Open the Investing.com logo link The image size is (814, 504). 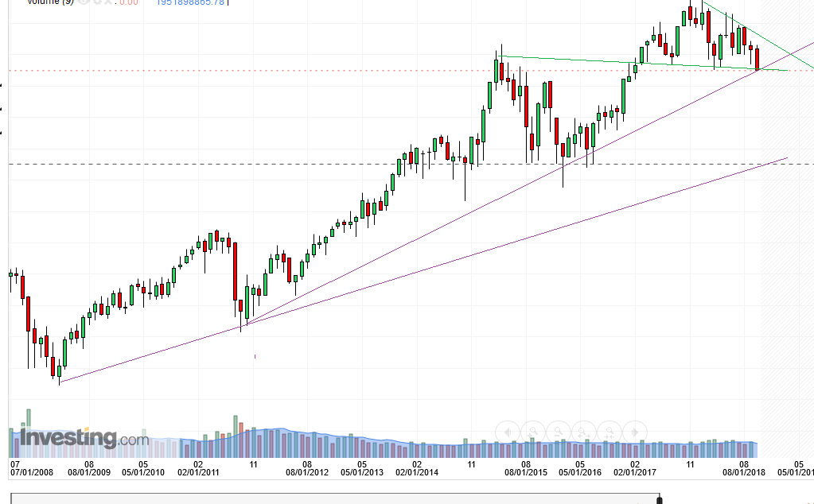84,437
